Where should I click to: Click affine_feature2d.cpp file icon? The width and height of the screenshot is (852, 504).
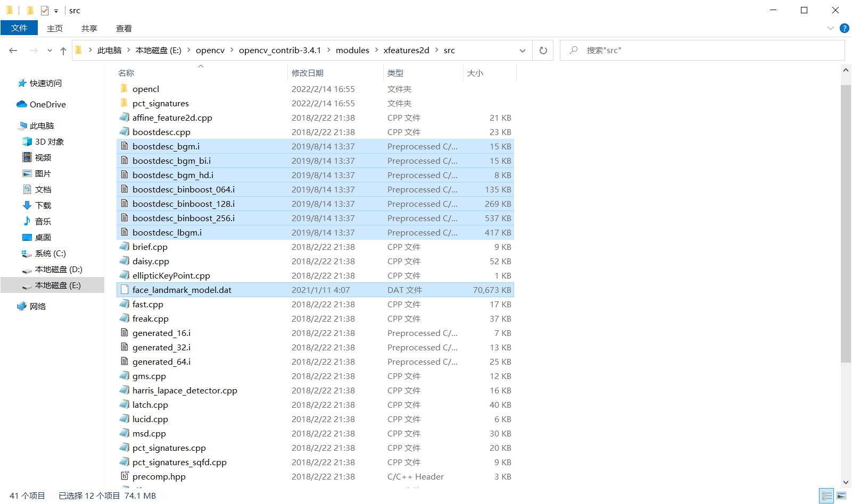pos(124,117)
